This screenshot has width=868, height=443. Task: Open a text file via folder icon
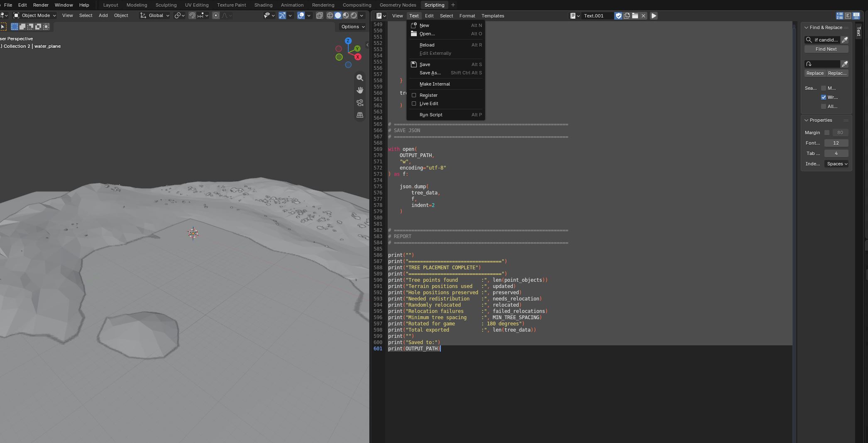click(635, 16)
